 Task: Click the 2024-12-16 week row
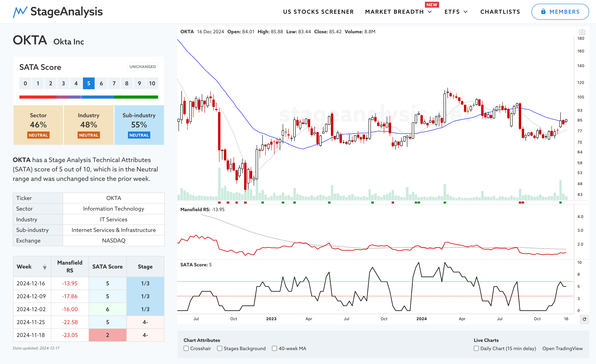(x=89, y=283)
